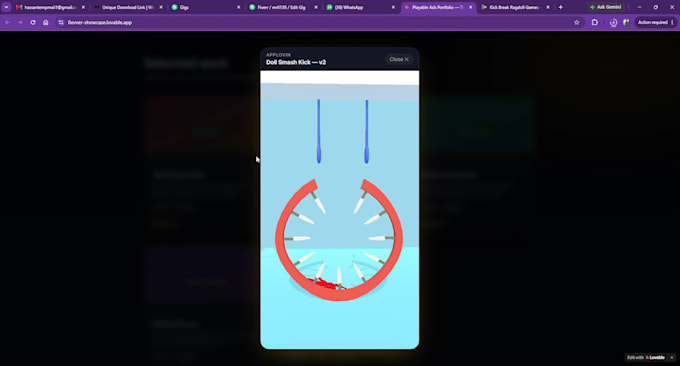Open the browser home page
Viewport: 680px width, 366px height.
(x=46, y=23)
